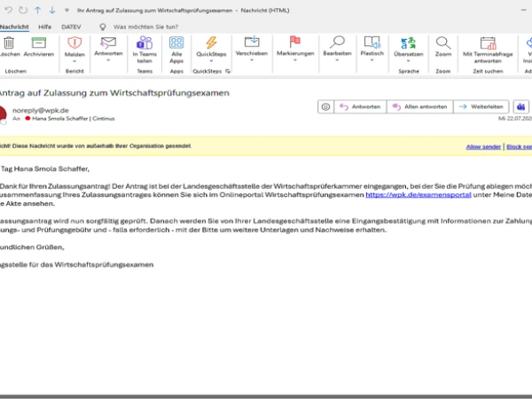
Task: Switch to the Nachricht tab
Action: (14, 27)
